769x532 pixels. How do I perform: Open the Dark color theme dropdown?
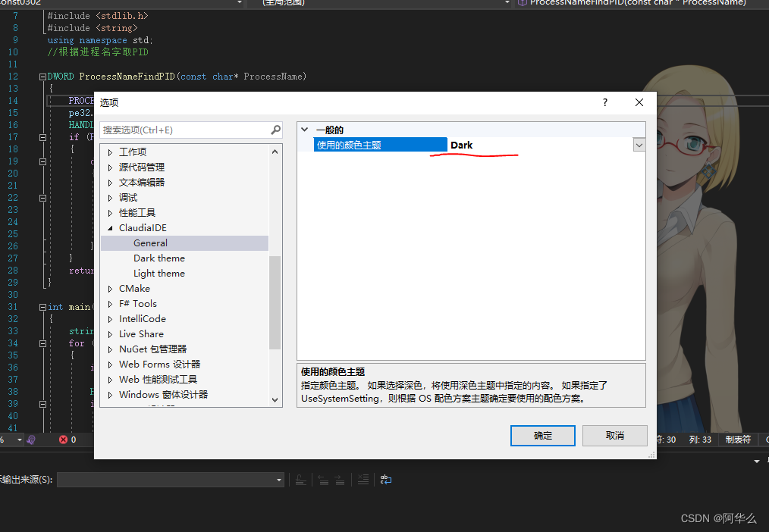(639, 144)
